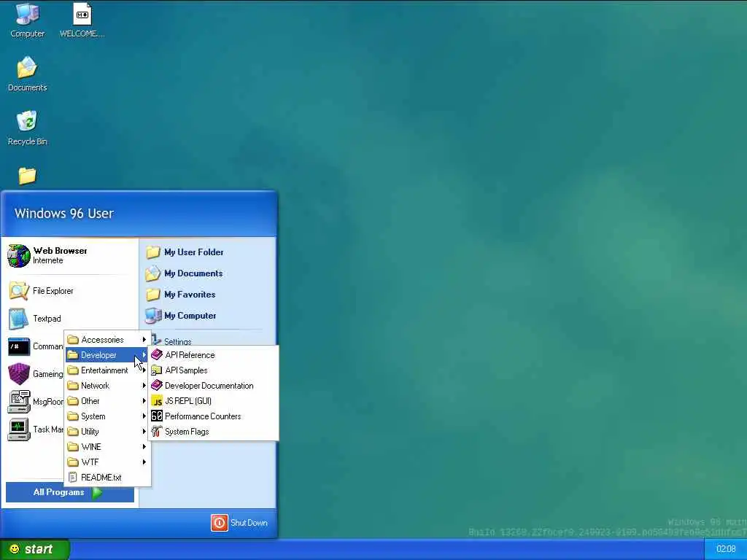This screenshot has height=560, width=747.
Task: Click the Shut Down button label
Action: tap(249, 522)
